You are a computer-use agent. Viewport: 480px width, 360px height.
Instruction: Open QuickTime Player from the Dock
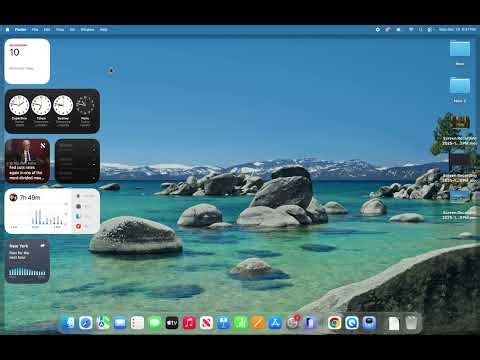[x=352, y=323]
